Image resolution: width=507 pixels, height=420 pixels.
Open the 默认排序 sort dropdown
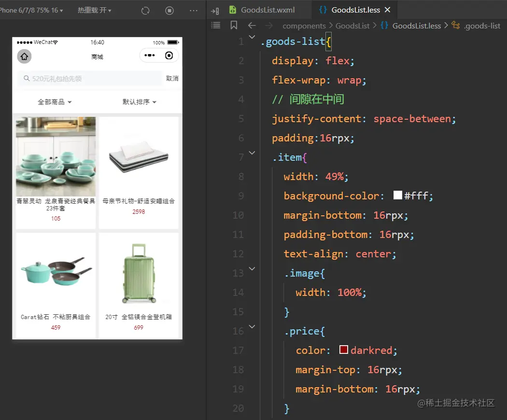[140, 102]
